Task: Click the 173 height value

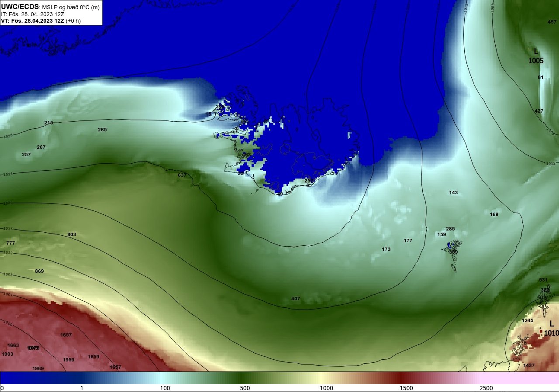Action: click(x=386, y=249)
